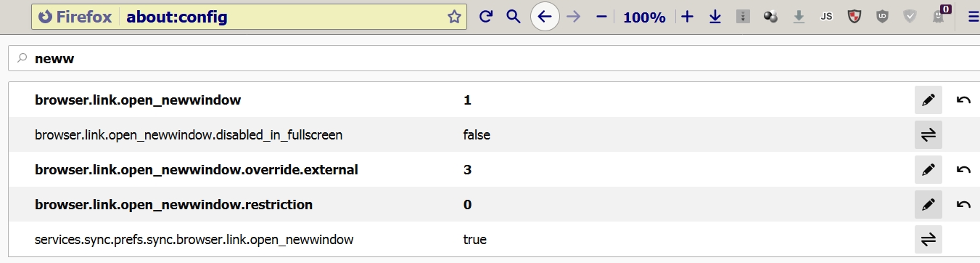Open search with the magnifier toolbar icon
The height and width of the screenshot is (263, 980).
(514, 17)
